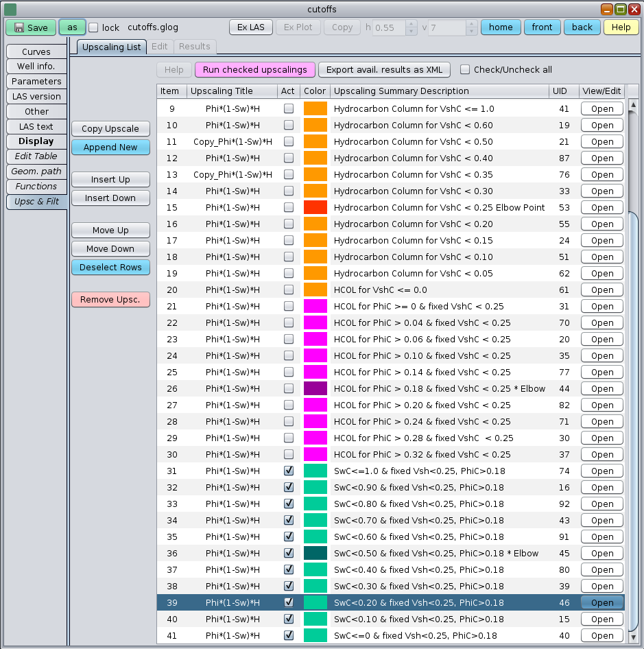Uncheck the Act box for item 31
The image size is (644, 649).
(x=289, y=471)
